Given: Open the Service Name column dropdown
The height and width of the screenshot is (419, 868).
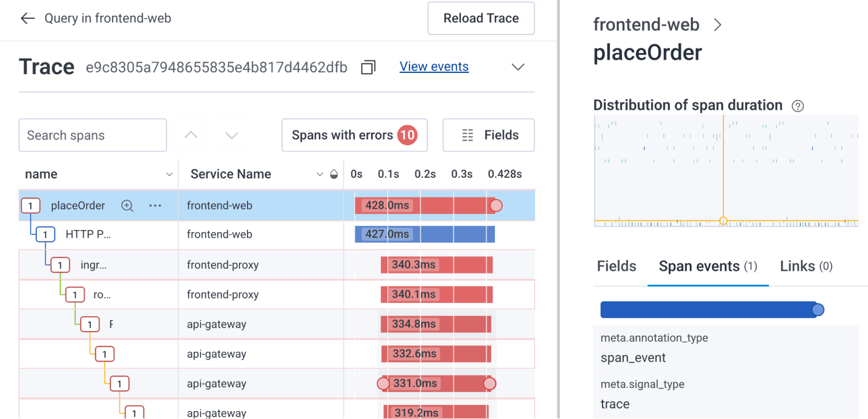Looking at the screenshot, I should coord(320,174).
